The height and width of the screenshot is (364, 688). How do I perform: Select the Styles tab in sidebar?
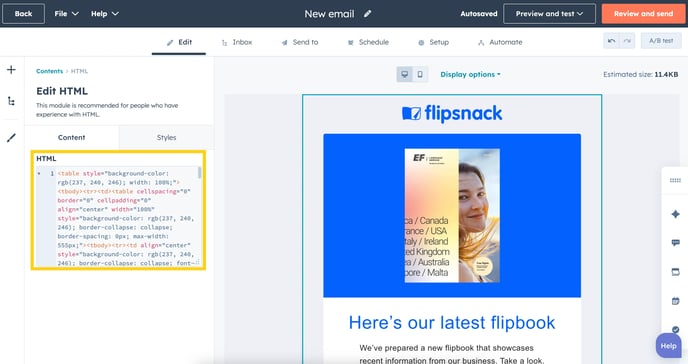pyautogui.click(x=166, y=137)
